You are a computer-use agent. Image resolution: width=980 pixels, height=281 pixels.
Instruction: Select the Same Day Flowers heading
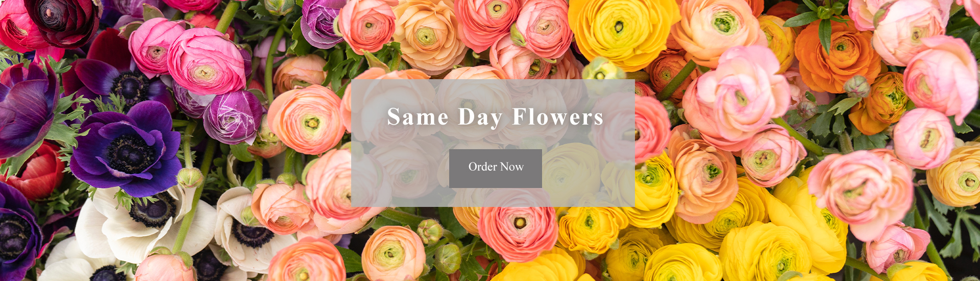pyautogui.click(x=495, y=117)
